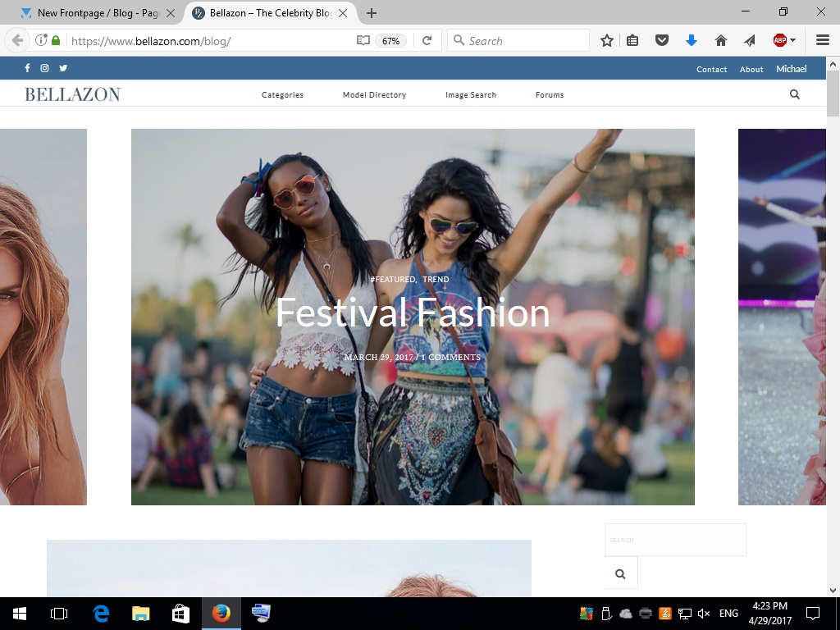Viewport: 840px width, 630px height.
Task: Open the Festival Fashion article
Action: [413, 313]
